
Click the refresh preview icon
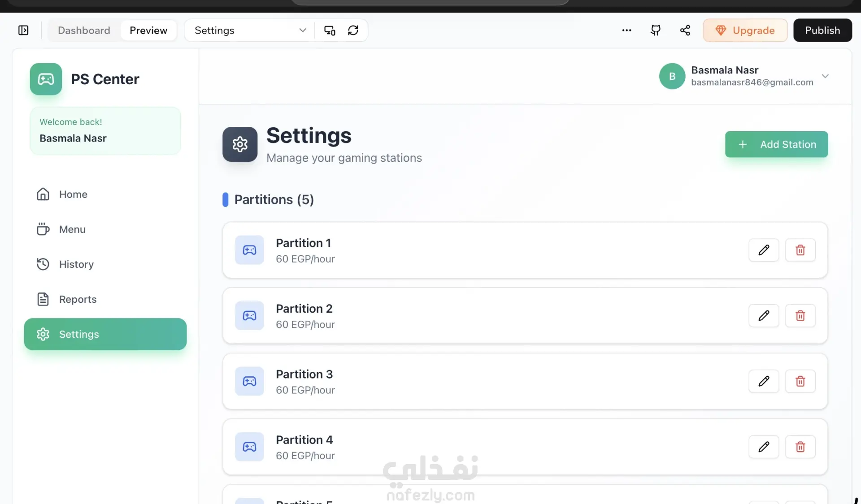[x=353, y=30]
